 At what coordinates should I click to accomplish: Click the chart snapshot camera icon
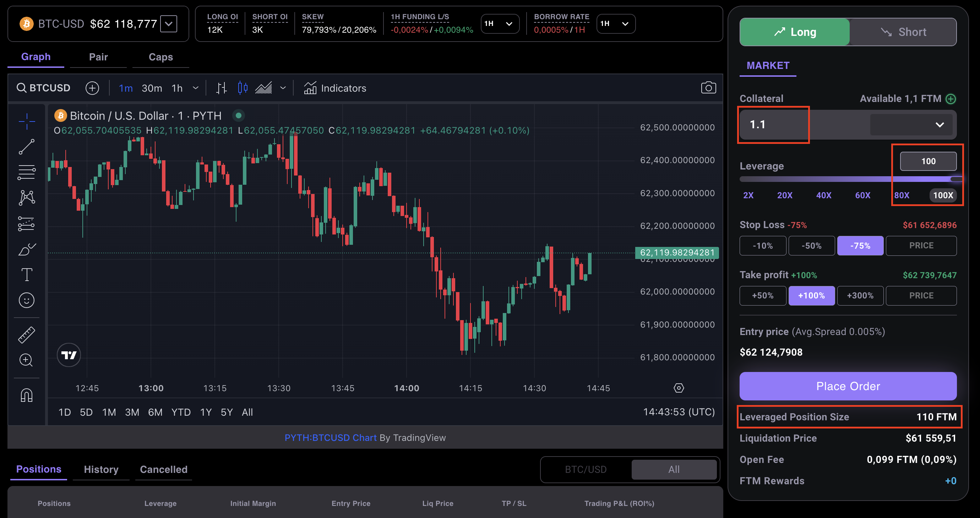(x=708, y=88)
